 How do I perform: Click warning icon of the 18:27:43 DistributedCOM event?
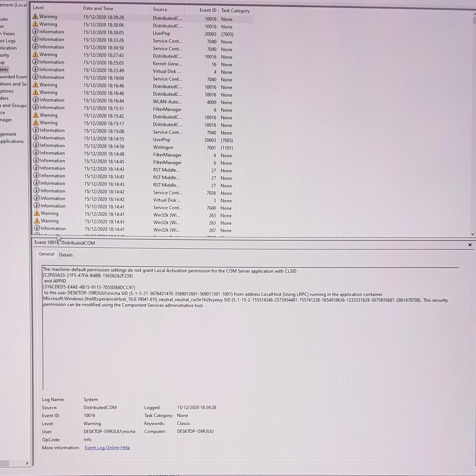click(35, 54)
